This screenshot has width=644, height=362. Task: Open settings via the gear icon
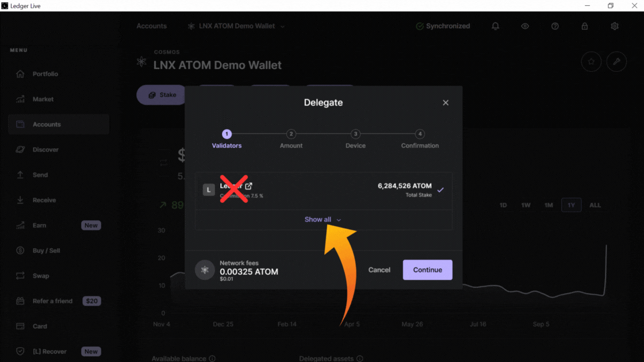tap(615, 26)
